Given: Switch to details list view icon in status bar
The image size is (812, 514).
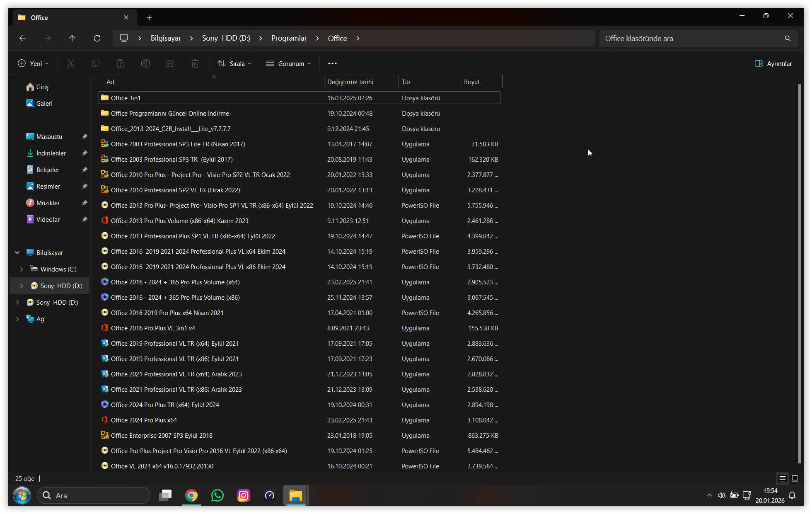Looking at the screenshot, I should coord(783,479).
